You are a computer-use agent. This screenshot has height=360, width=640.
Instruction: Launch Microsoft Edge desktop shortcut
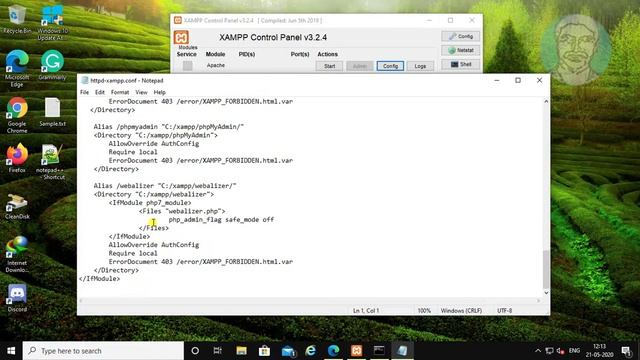tap(17, 68)
